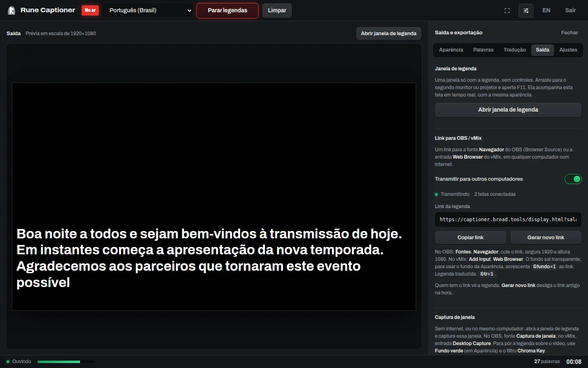Click the Rune Captioner logo icon
This screenshot has height=368, width=588.
pyautogui.click(x=11, y=10)
